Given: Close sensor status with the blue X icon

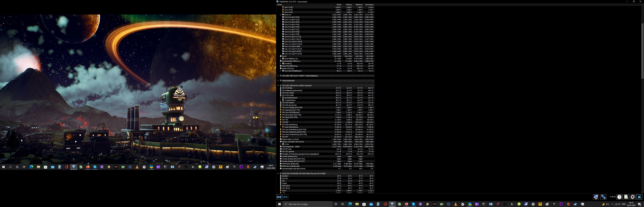Looking at the screenshot, I should [x=639, y=197].
